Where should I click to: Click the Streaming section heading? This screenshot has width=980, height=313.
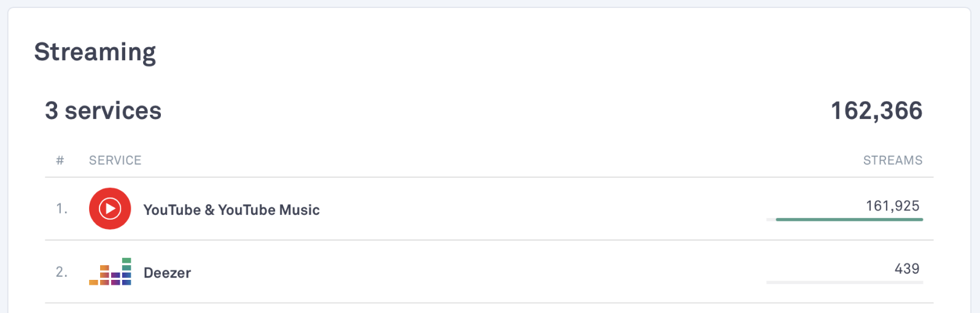(x=95, y=52)
